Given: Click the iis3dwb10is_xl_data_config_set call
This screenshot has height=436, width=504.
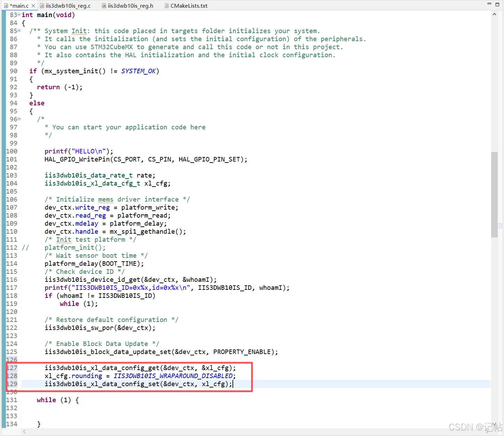Looking at the screenshot, I should point(138,384).
